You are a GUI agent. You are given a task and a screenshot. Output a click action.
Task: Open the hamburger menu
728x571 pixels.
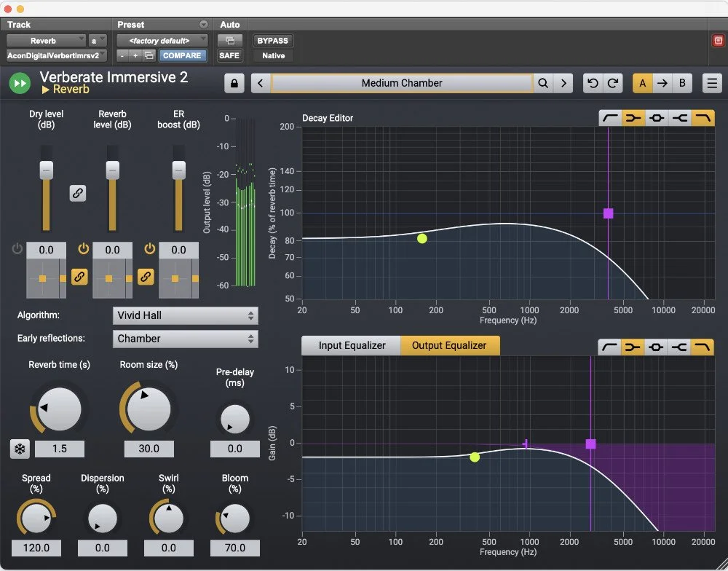(x=712, y=84)
